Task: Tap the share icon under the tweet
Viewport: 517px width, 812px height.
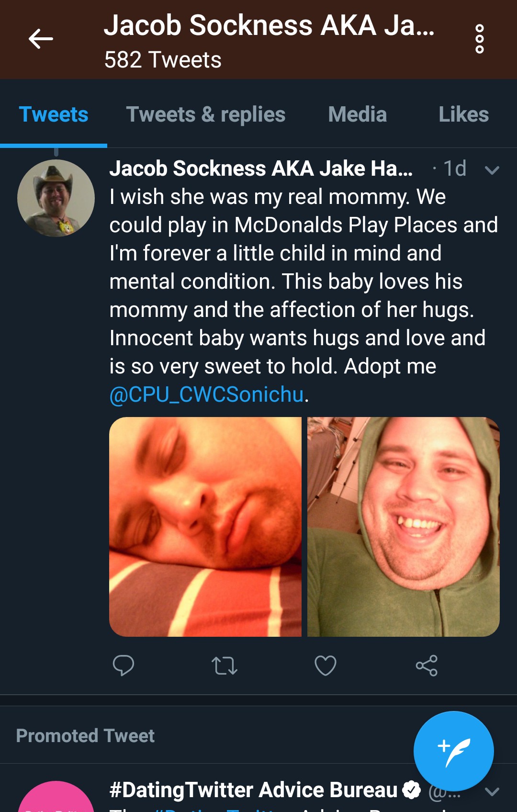Action: [x=427, y=665]
